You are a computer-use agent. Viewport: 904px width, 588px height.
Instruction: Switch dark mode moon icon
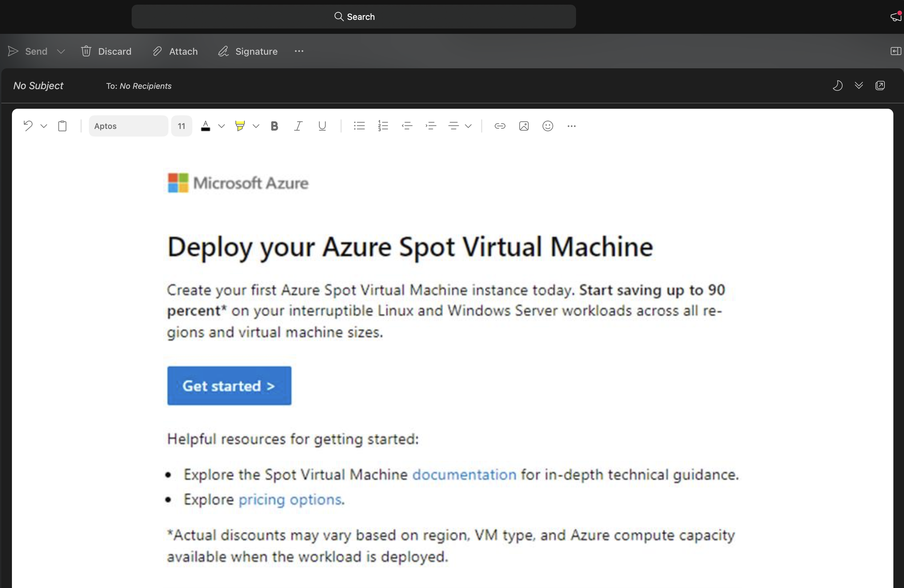[837, 86]
